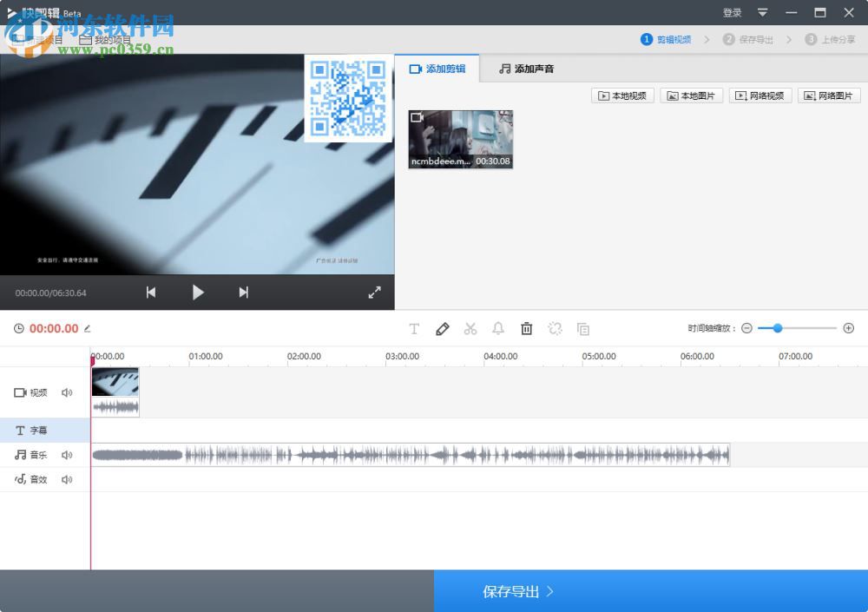Play the video preview
Screen dimensions: 868x612
click(x=198, y=293)
